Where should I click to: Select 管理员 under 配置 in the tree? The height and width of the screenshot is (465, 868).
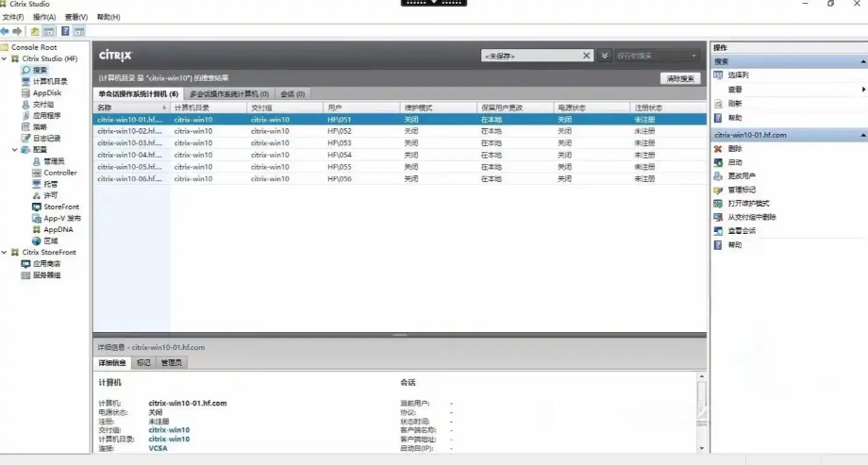(54, 161)
